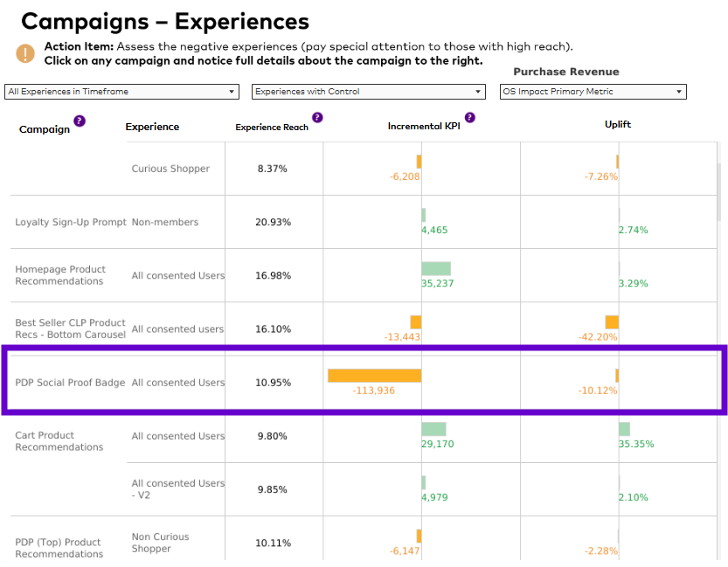Click the help icon beside Campaign header
This screenshot has width=728, height=567.
[80, 121]
